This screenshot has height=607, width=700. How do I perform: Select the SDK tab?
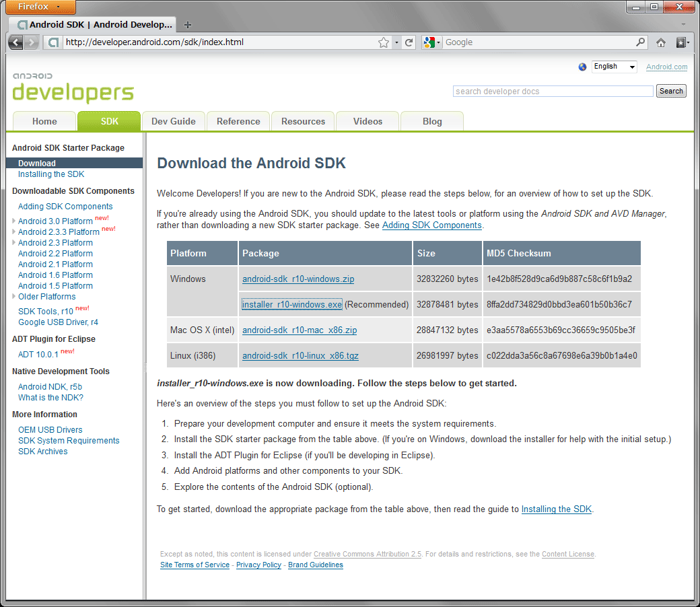(109, 121)
